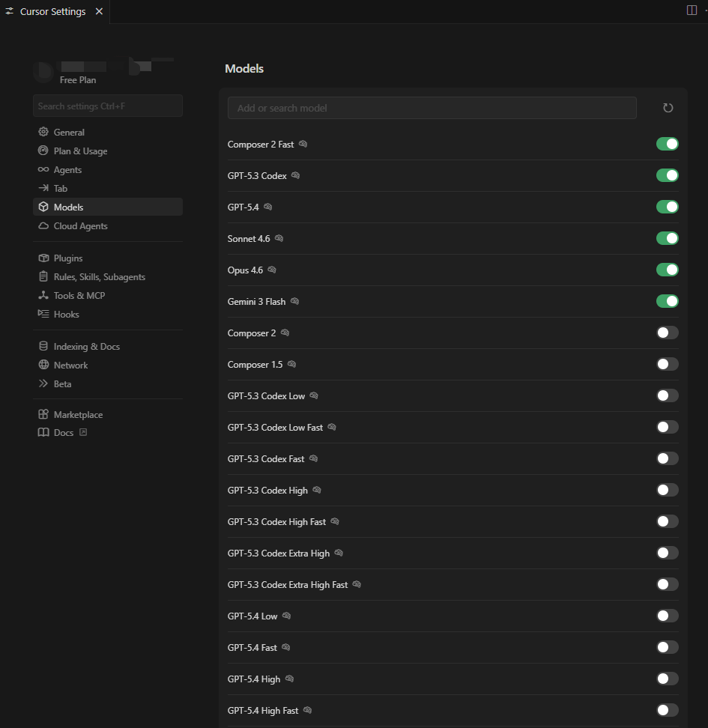Viewport: 708px width, 728px height.
Task: Click the brain icon beside GPT-5.3 Codex
Action: tap(295, 175)
